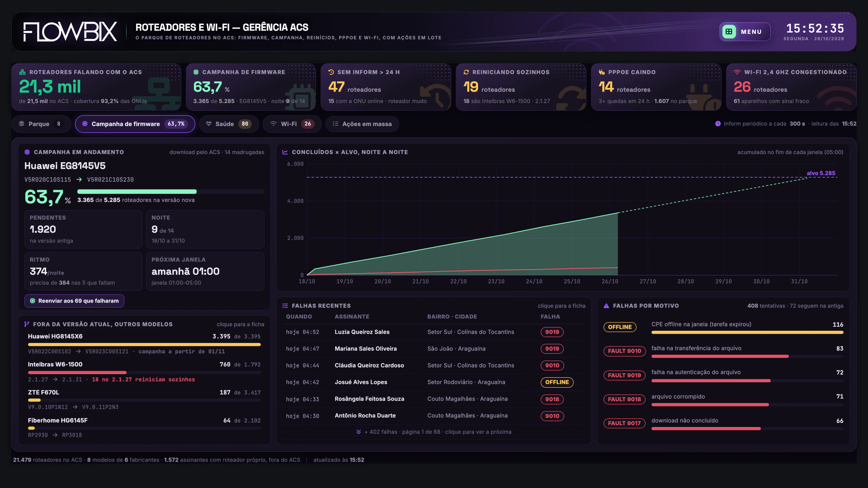
Task: Click the FAULT 9017 reason badge
Action: click(x=624, y=423)
